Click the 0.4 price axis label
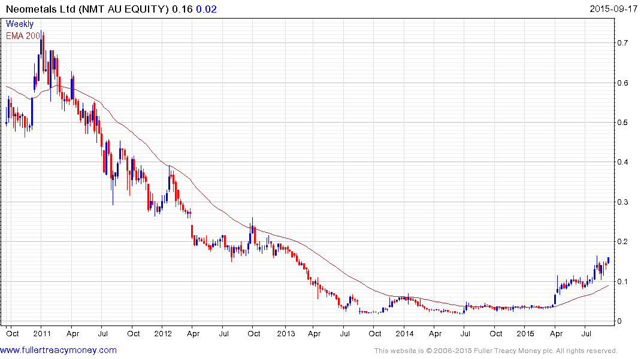This screenshot has width=644, height=359. (622, 162)
